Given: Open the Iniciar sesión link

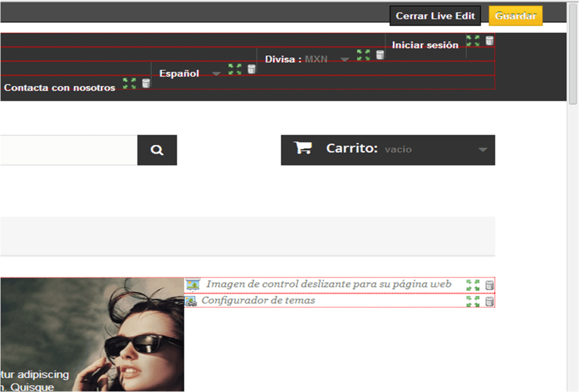Looking at the screenshot, I should [425, 45].
